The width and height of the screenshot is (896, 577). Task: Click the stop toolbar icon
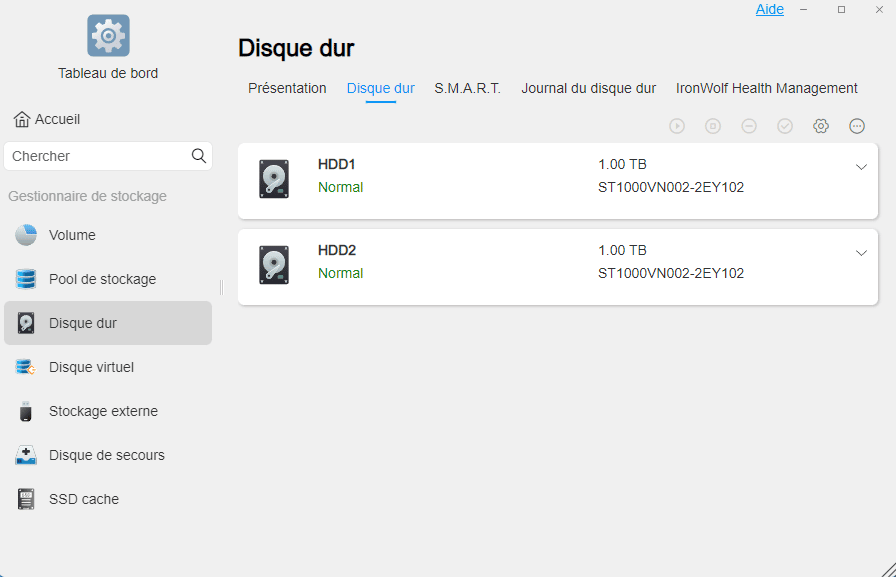(713, 126)
